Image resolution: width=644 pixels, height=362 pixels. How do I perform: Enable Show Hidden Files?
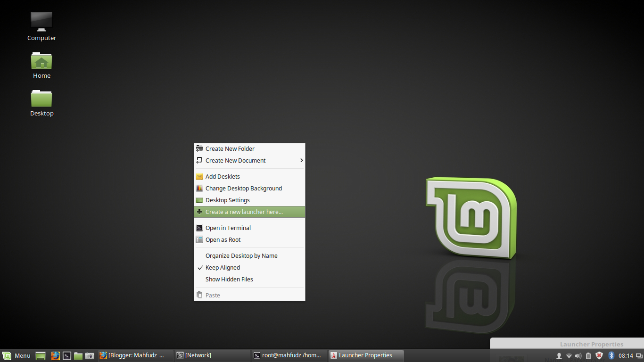(229, 279)
